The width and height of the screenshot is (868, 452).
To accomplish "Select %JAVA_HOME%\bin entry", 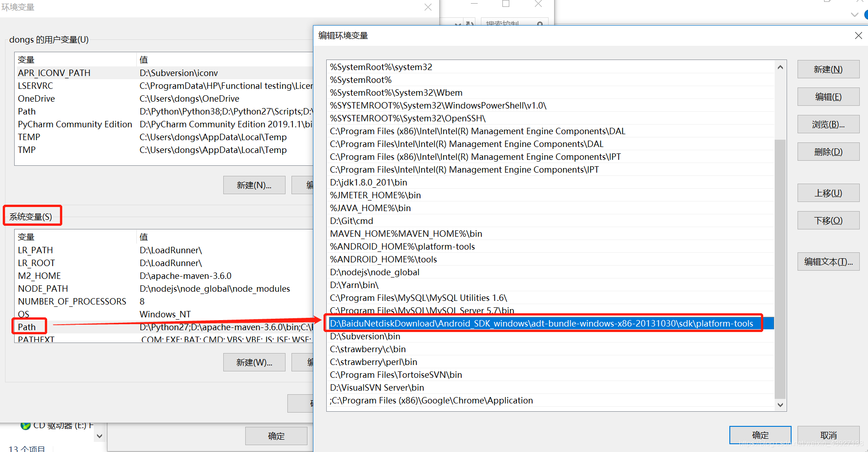I will click(x=370, y=208).
